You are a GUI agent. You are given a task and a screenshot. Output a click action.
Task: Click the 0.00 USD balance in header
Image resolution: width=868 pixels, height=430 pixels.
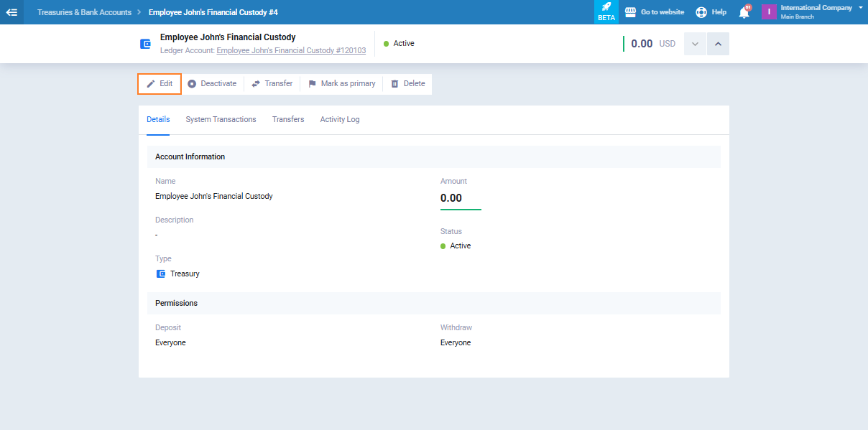pos(653,44)
